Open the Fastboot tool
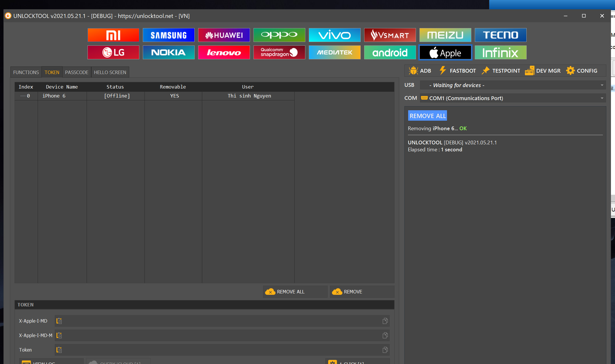This screenshot has height=364, width=615. click(458, 71)
